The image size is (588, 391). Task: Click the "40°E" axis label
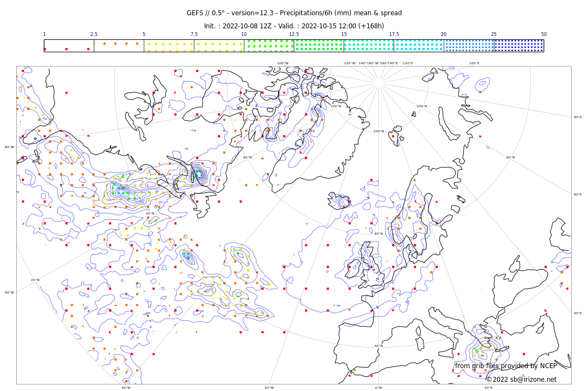pos(578,313)
